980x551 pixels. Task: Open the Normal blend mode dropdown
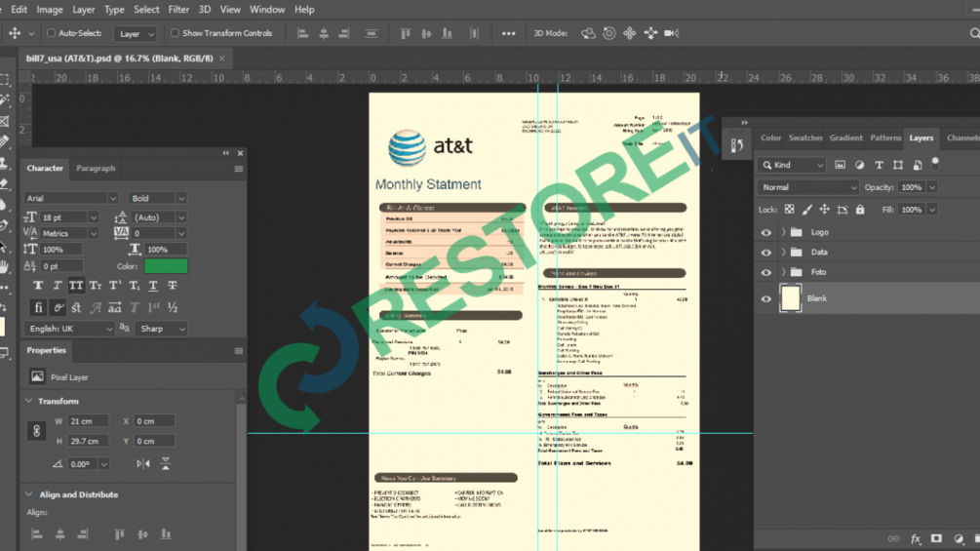808,187
